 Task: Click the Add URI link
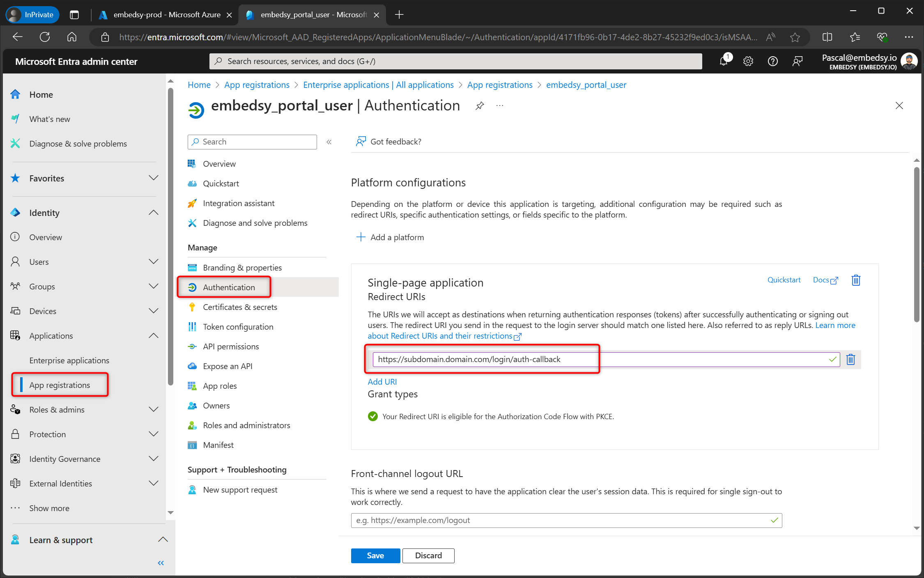click(382, 381)
